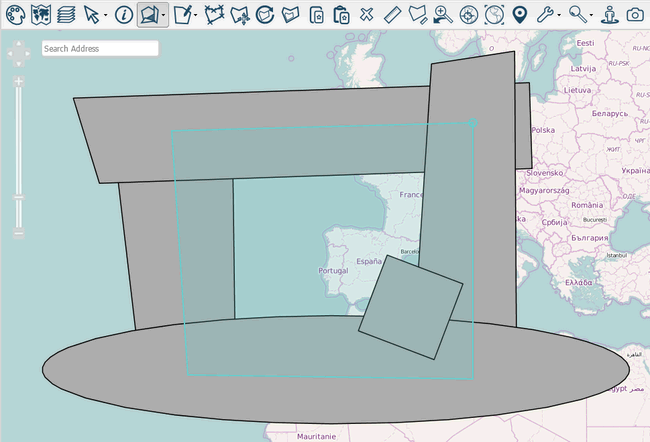
Task: Click the globe full extent icon
Action: pos(494,14)
